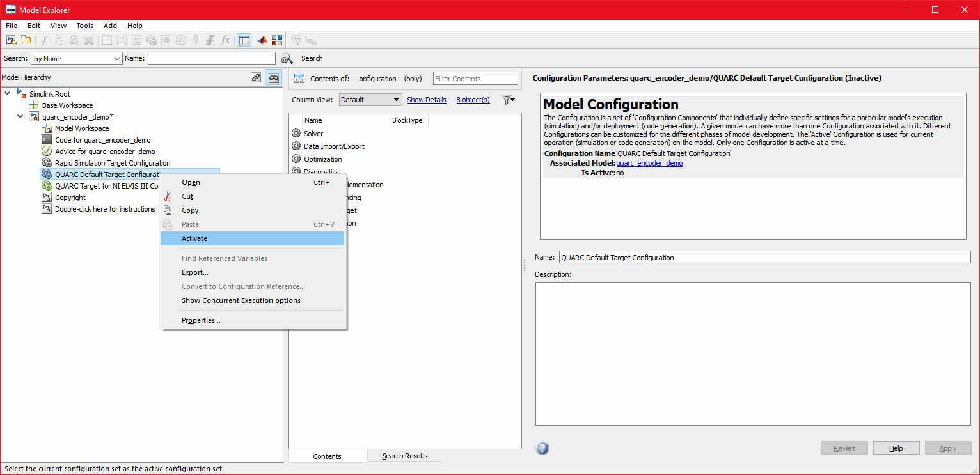This screenshot has height=475, width=980.
Task: Follow the quarc_encoder_demo associated model link
Action: 649,163
